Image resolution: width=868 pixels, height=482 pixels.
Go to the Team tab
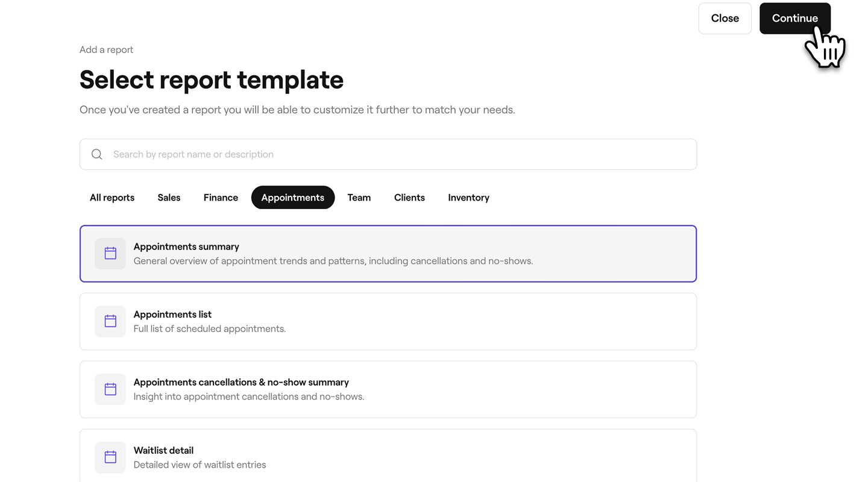pos(359,198)
